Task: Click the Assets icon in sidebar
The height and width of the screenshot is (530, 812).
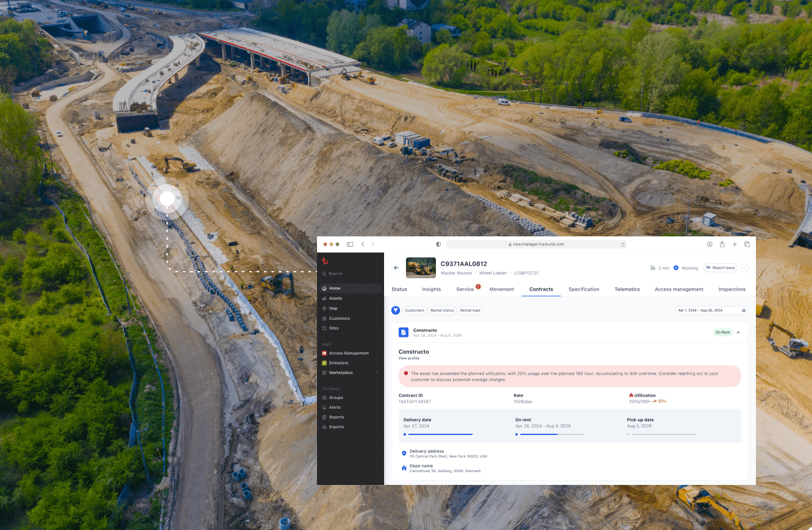Action: 324,299
